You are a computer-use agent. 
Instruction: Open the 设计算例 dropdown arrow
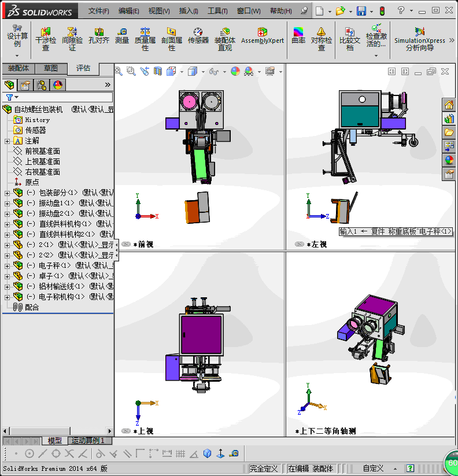pos(17,56)
